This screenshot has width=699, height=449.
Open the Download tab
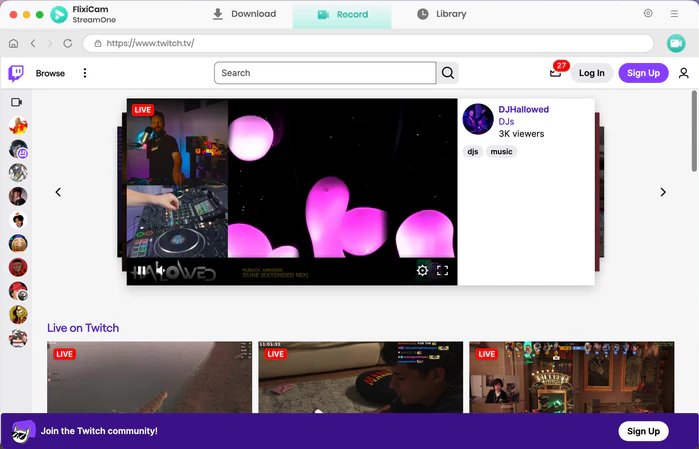tap(244, 14)
